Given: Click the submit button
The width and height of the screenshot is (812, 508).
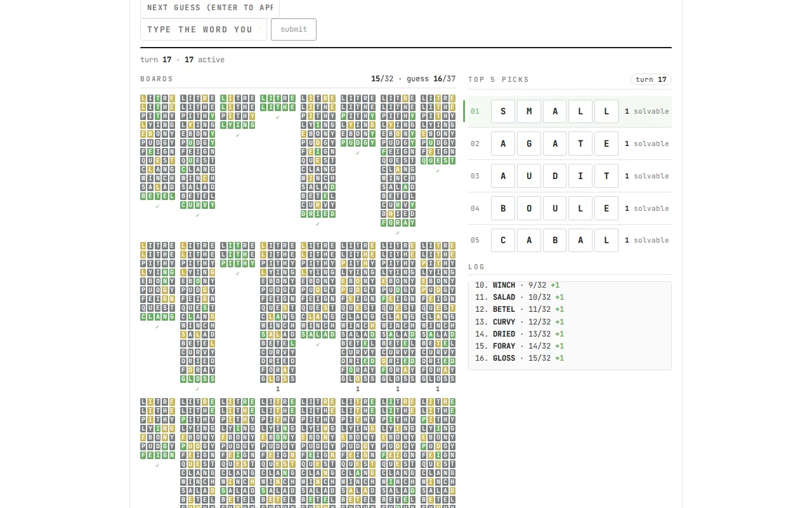Looking at the screenshot, I should tap(294, 29).
